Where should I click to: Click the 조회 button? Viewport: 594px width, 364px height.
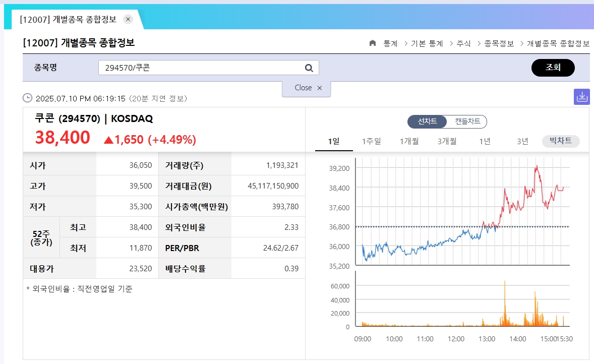tap(553, 68)
